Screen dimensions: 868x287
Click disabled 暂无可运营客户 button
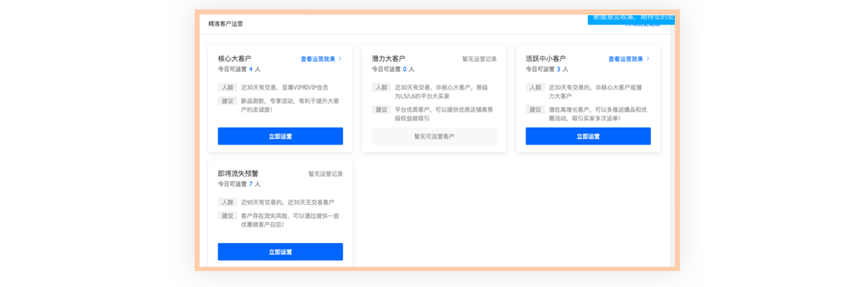click(434, 136)
